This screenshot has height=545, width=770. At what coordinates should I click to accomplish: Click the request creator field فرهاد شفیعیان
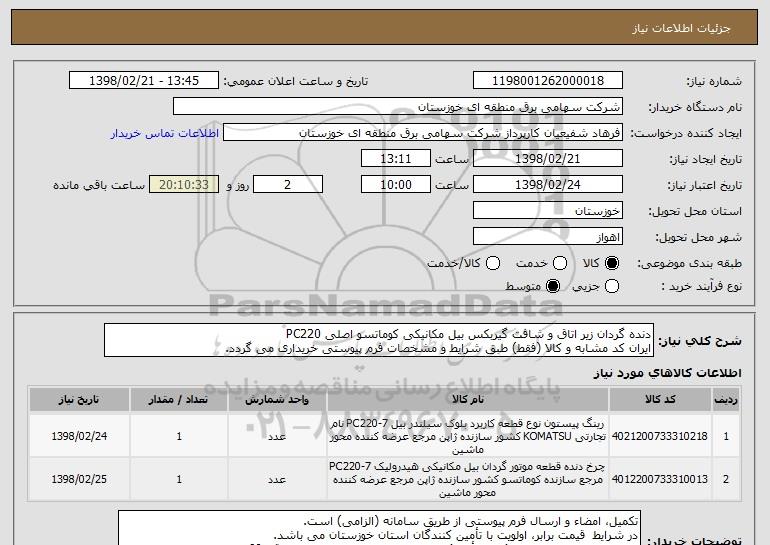click(423, 133)
